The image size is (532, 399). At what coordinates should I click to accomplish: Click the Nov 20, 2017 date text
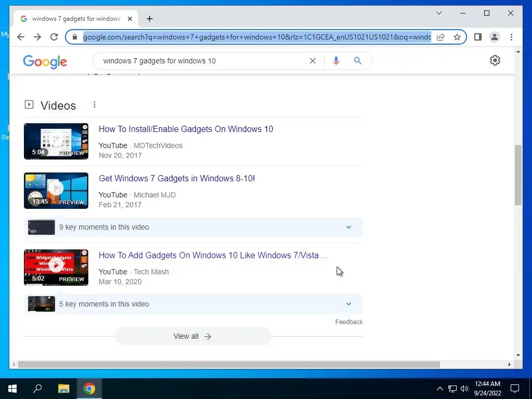[x=120, y=155]
